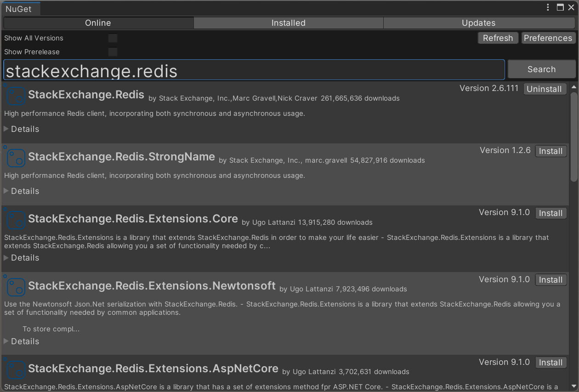Viewport: 579px width, 392px height.
Task: Click the StackExchange.Redis package title
Action: pos(86,95)
